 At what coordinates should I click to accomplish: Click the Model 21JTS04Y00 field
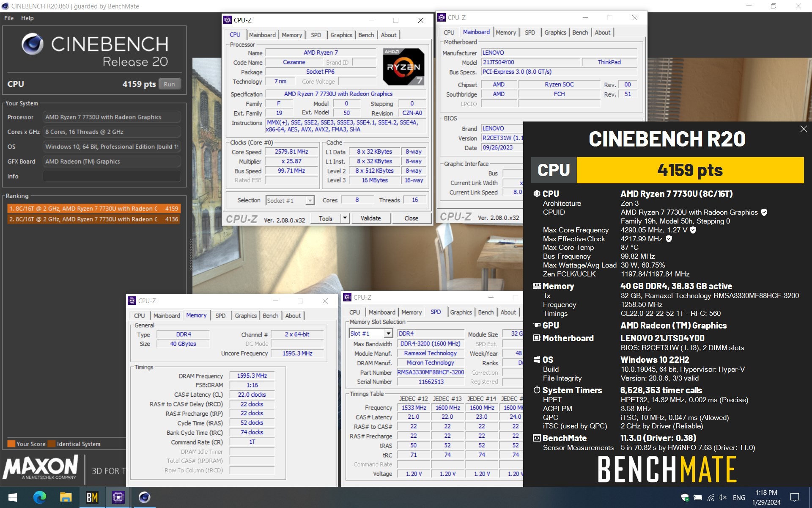[x=531, y=62]
